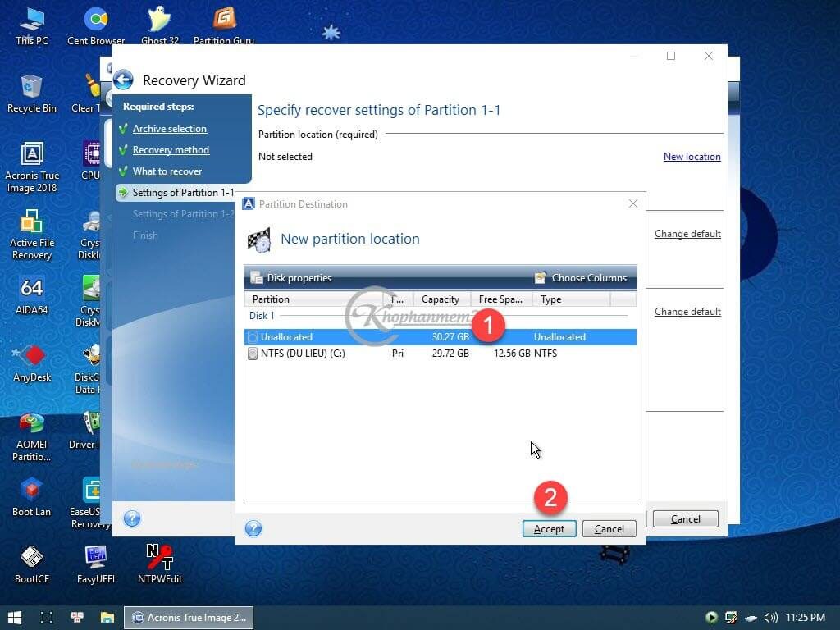Viewport: 840px width, 630px height.
Task: Go to the Recovery method step
Action: click(171, 150)
